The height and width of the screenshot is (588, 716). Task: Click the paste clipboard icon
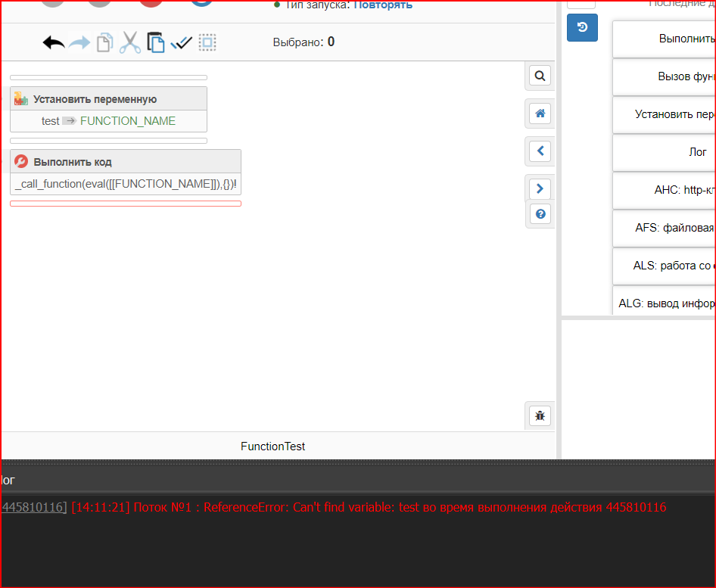pyautogui.click(x=156, y=42)
